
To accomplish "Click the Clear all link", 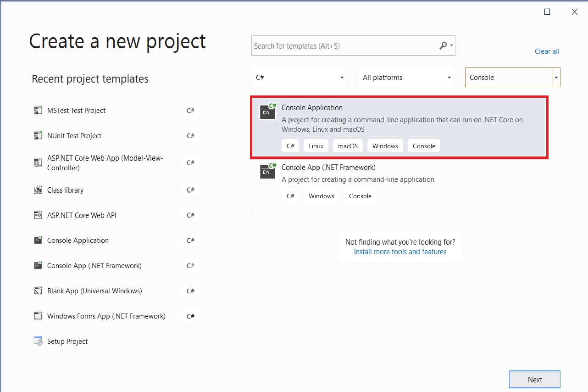I will coord(547,51).
